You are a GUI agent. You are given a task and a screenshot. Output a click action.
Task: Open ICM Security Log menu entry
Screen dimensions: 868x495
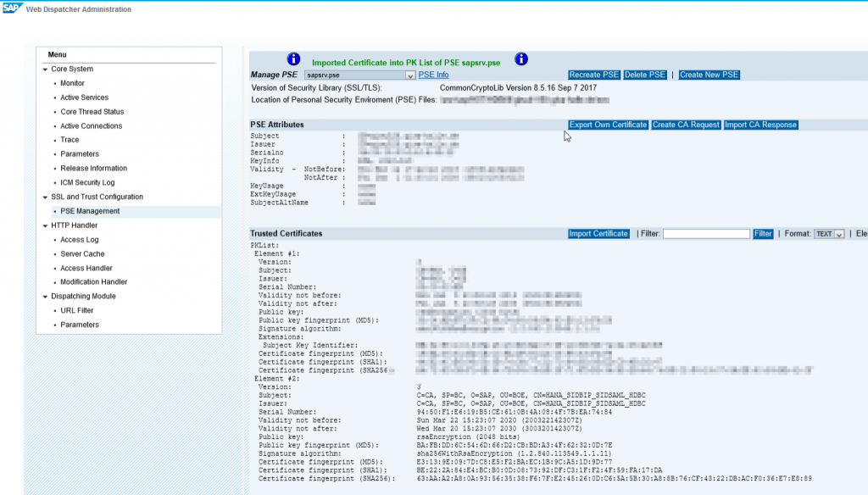(87, 183)
